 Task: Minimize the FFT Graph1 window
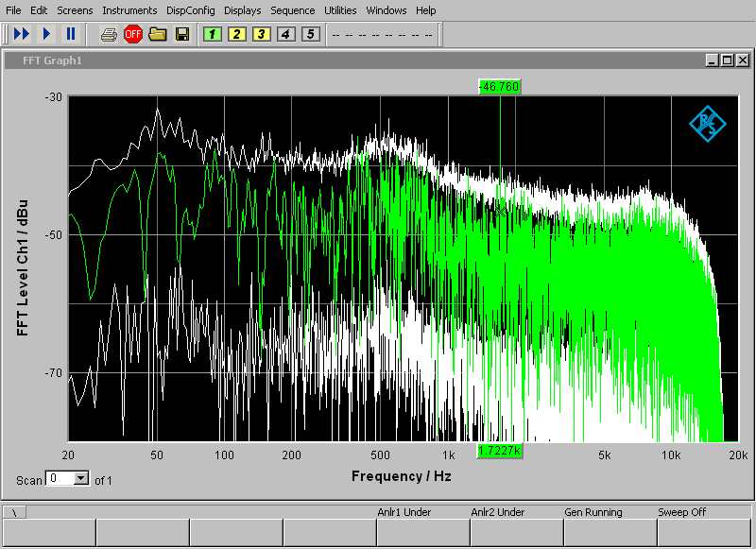tap(712, 60)
